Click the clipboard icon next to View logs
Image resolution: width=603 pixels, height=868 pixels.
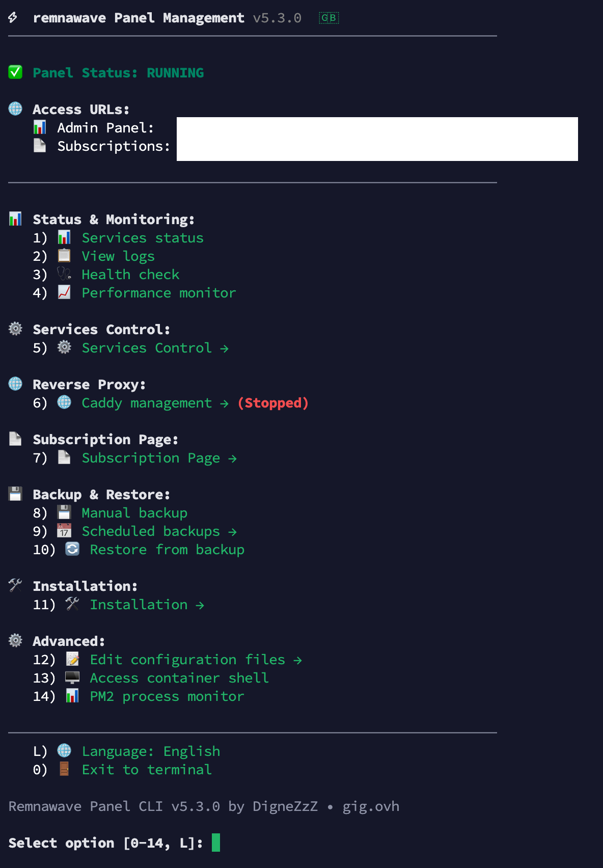tap(64, 256)
